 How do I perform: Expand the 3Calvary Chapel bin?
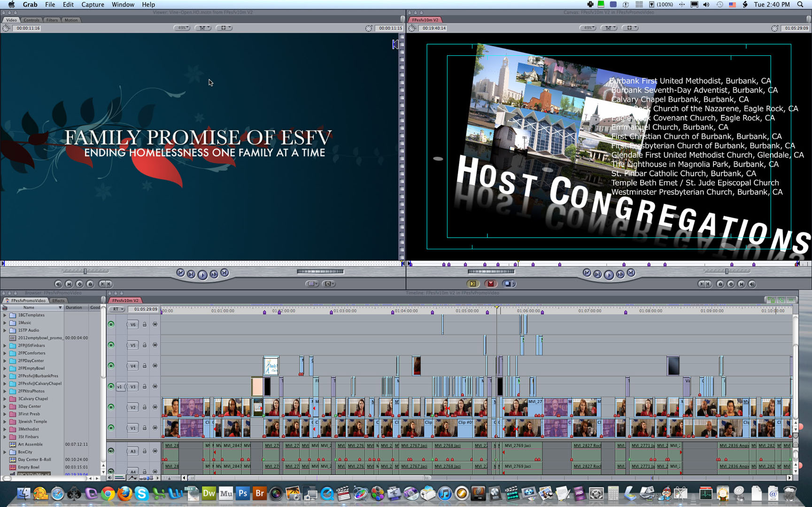point(5,399)
